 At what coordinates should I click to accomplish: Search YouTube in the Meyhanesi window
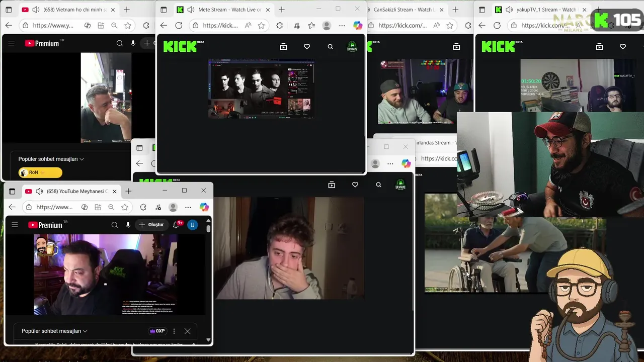pyautogui.click(x=115, y=225)
